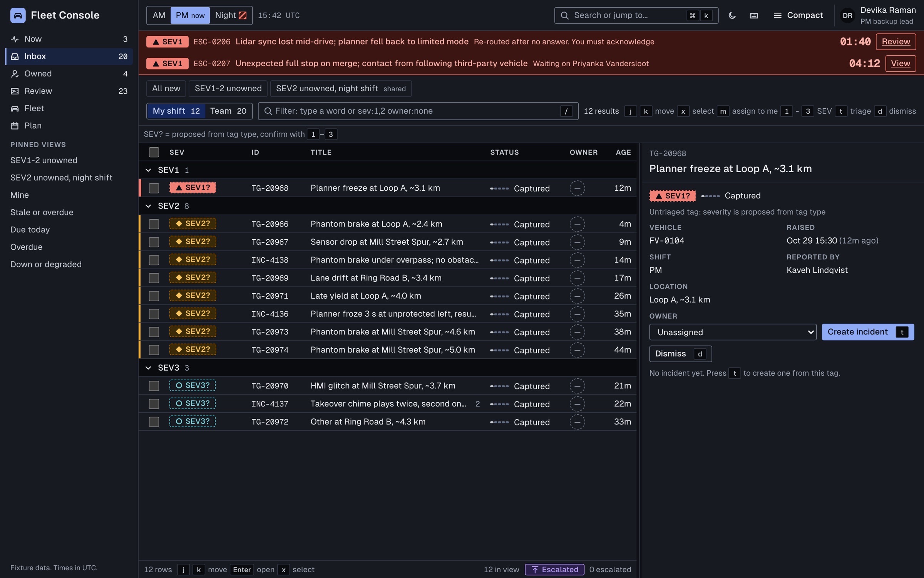This screenshot has height=578, width=924.
Task: Click the Escalated filter button in footer
Action: 554,570
